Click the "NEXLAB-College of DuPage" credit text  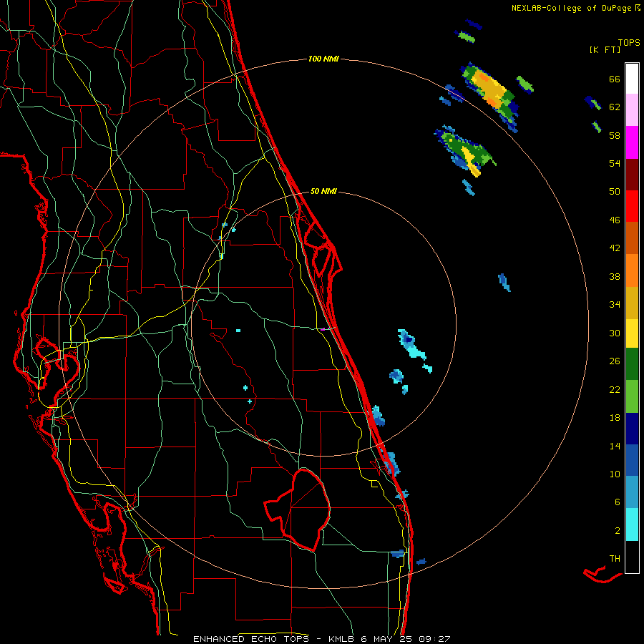point(572,8)
